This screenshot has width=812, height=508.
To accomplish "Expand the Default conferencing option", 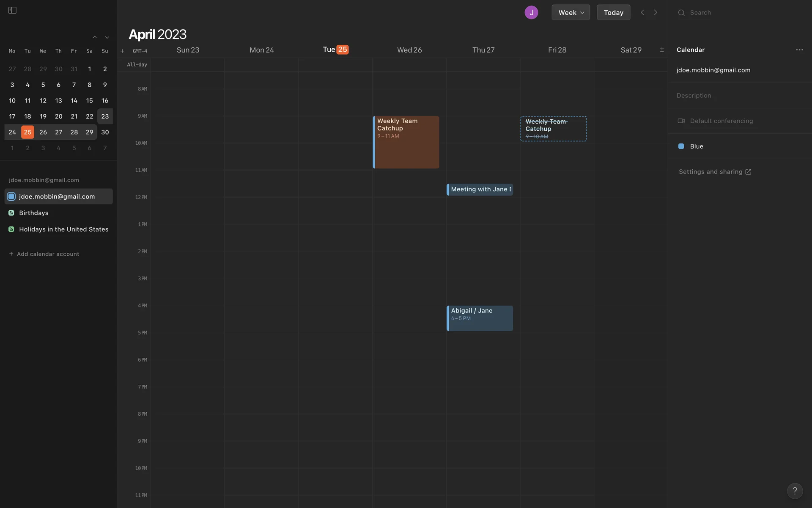I will tap(721, 121).
